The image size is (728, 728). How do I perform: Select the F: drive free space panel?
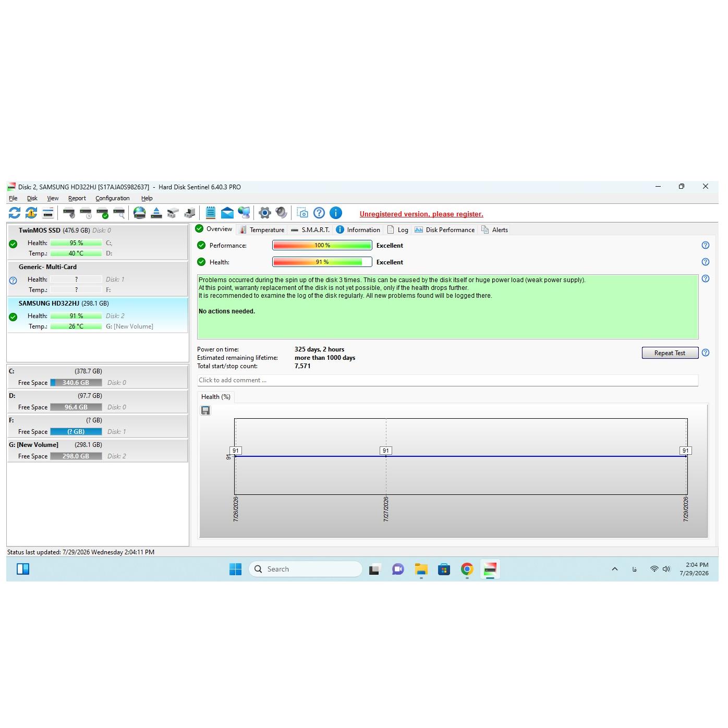click(98, 426)
